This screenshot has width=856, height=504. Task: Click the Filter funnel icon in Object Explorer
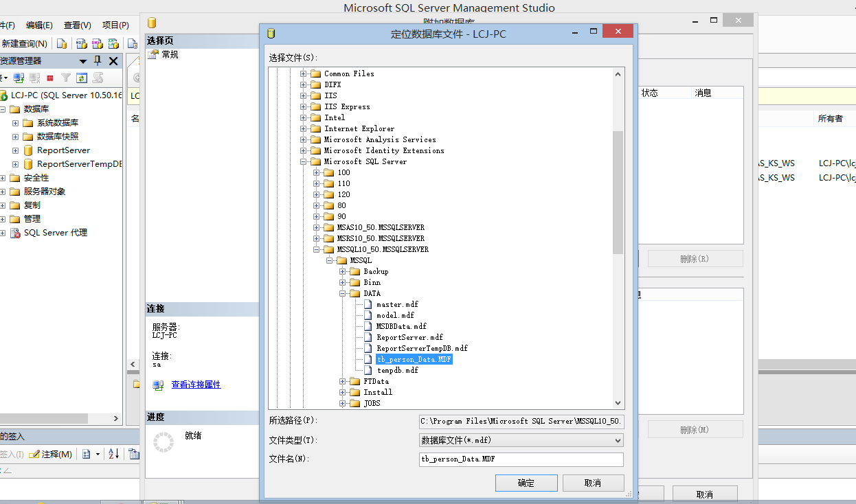(x=66, y=78)
